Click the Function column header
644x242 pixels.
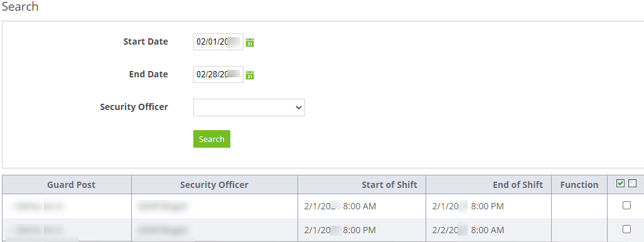tap(579, 185)
